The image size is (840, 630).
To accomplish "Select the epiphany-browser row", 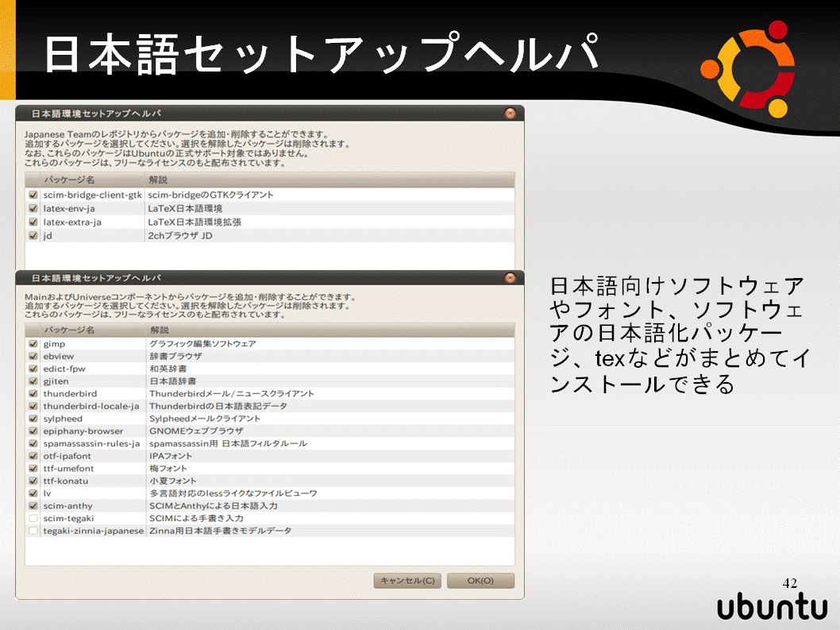I will tap(270, 431).
